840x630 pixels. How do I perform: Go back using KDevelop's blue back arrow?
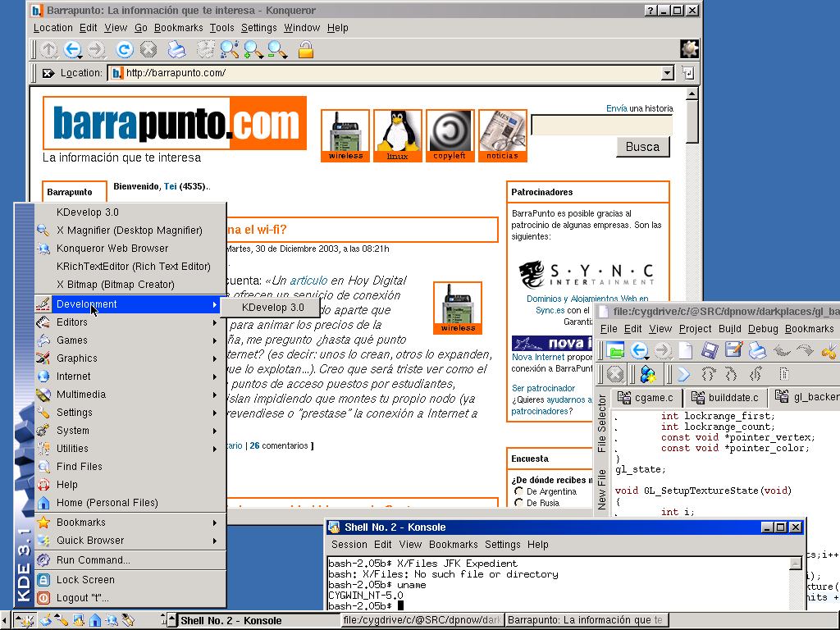pos(639,351)
